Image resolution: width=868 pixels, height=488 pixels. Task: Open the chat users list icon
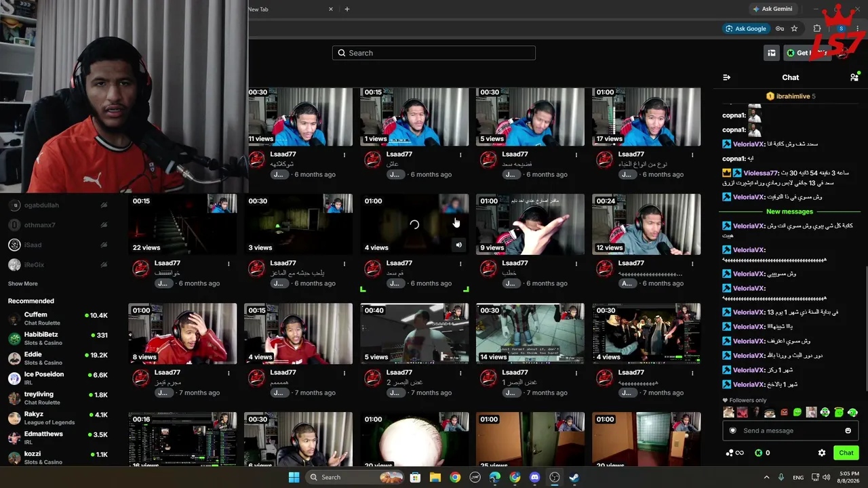coord(854,77)
